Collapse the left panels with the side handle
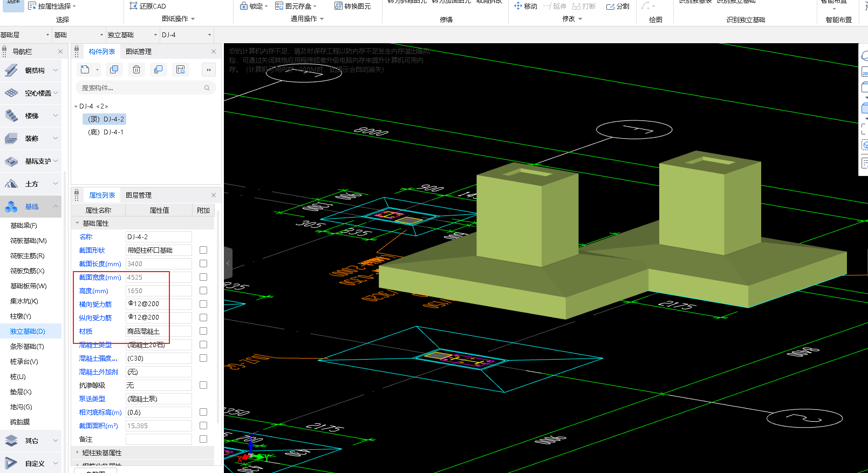 coord(228,263)
